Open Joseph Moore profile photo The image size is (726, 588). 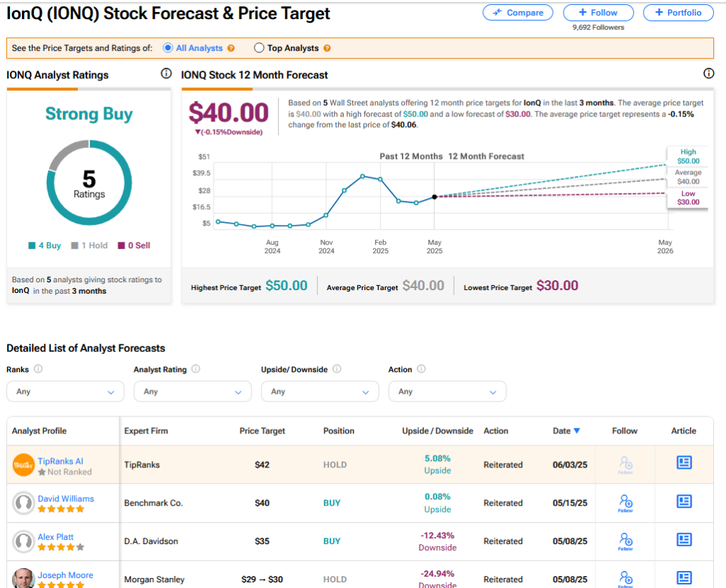point(23,578)
